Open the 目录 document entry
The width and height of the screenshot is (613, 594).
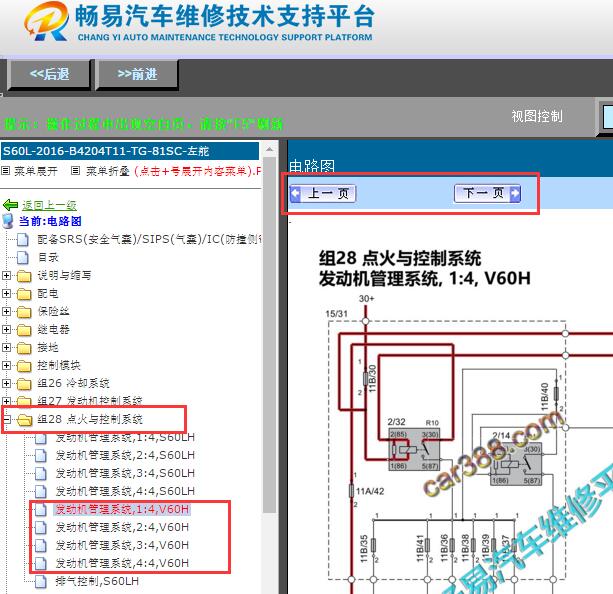point(48,257)
